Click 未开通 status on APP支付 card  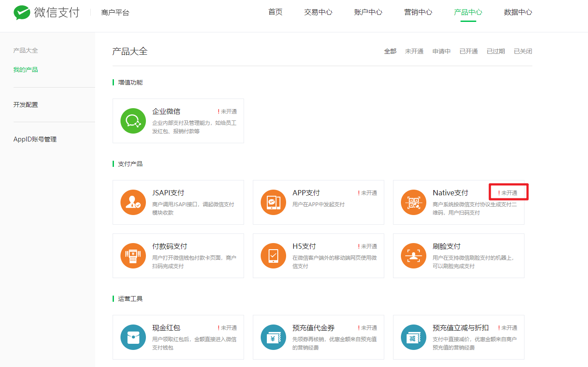pos(368,193)
